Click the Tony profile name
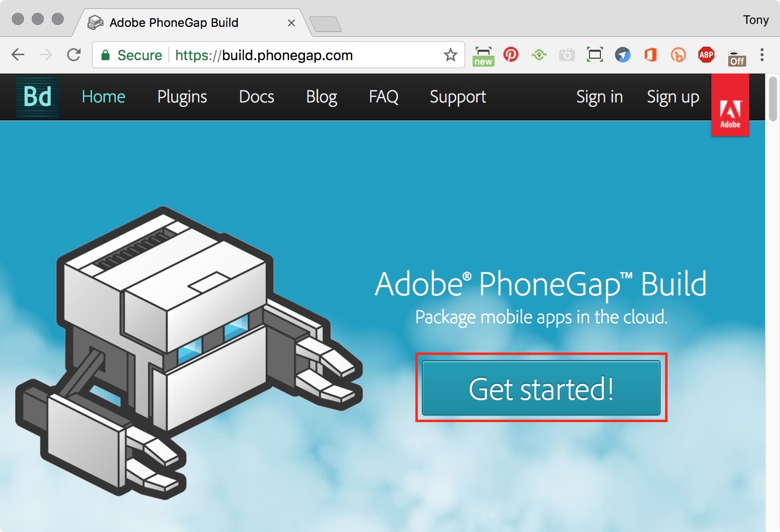Viewport: 780px width, 532px height. [756, 20]
